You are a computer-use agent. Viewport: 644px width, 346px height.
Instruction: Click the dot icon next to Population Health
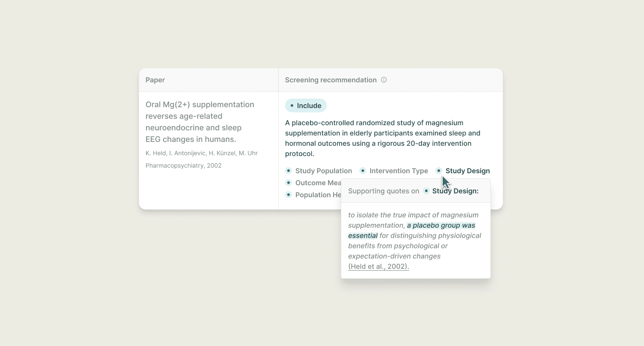pyautogui.click(x=288, y=195)
